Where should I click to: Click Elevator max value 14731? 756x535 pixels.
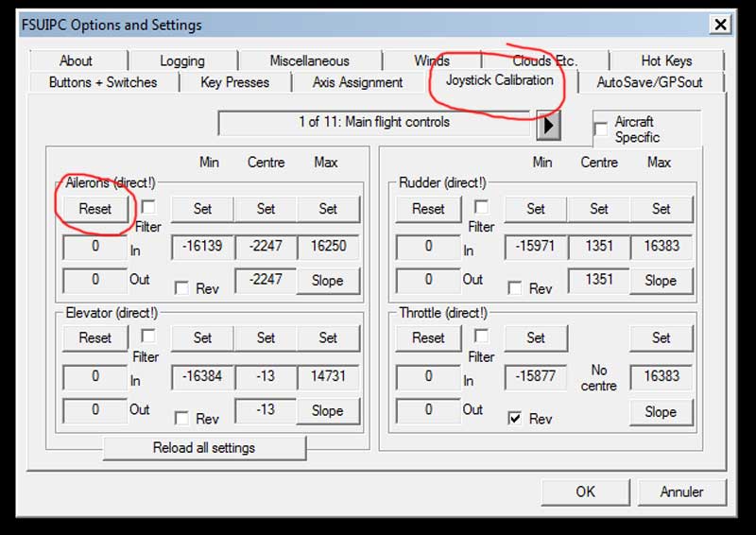point(328,376)
